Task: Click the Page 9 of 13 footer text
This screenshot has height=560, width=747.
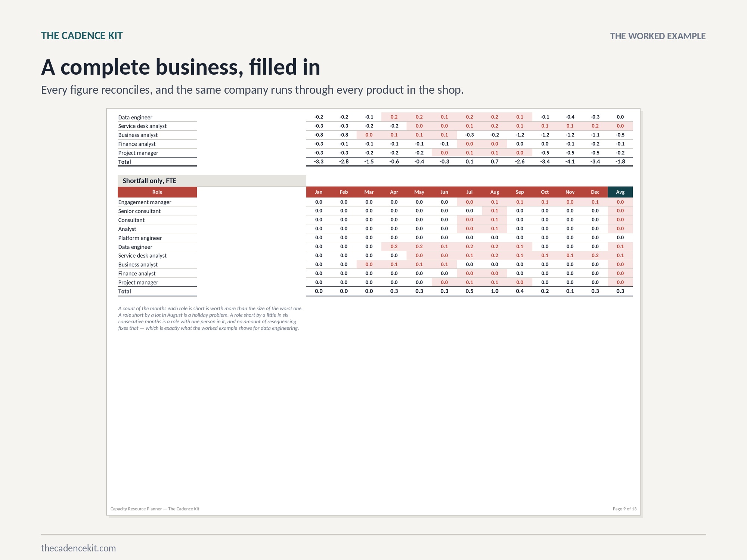Action: [x=624, y=509]
